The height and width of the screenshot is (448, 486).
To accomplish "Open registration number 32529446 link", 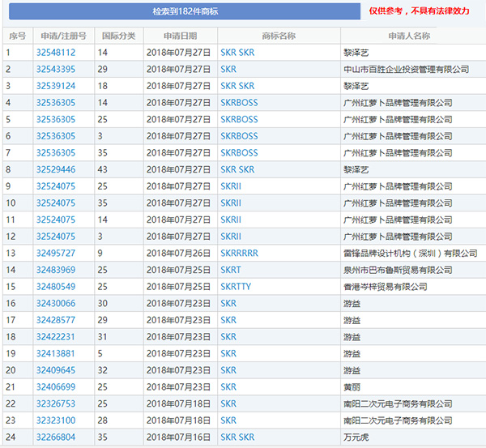I will pos(56,169).
